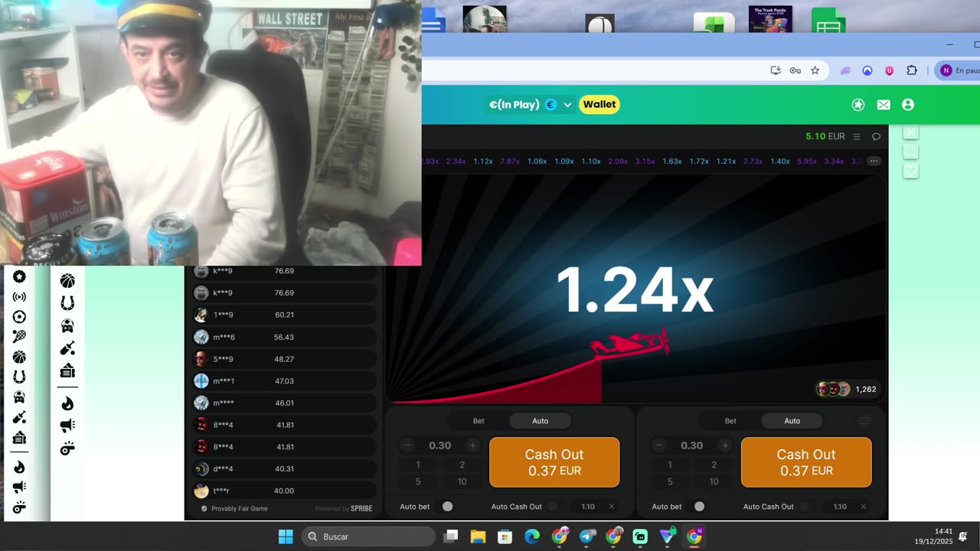Switch the right bet panel to Bet tab
This screenshot has width=980, height=551.
pyautogui.click(x=730, y=421)
